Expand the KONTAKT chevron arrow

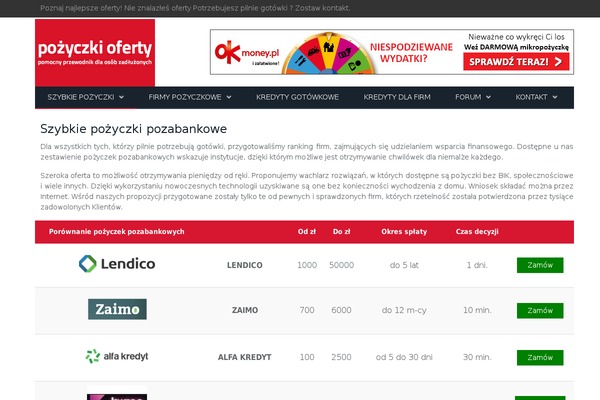pyautogui.click(x=555, y=97)
